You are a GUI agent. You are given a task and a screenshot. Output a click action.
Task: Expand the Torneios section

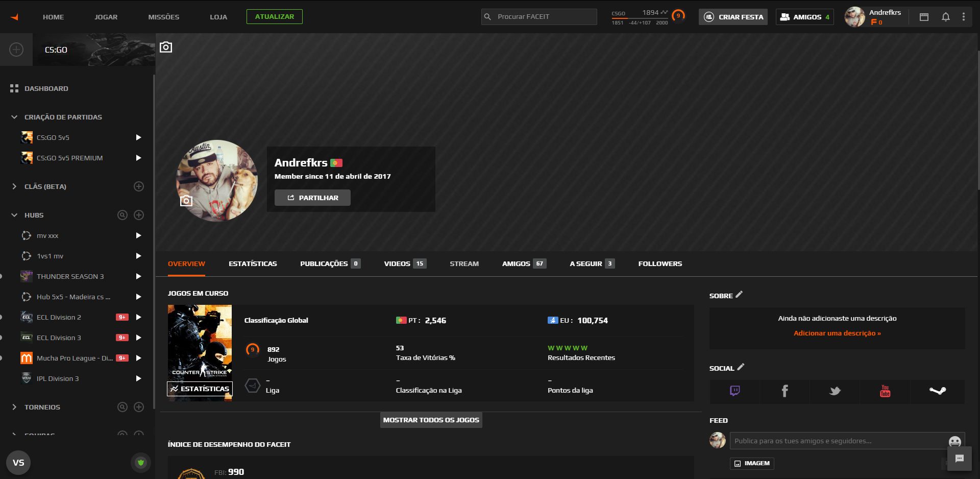pyautogui.click(x=14, y=407)
